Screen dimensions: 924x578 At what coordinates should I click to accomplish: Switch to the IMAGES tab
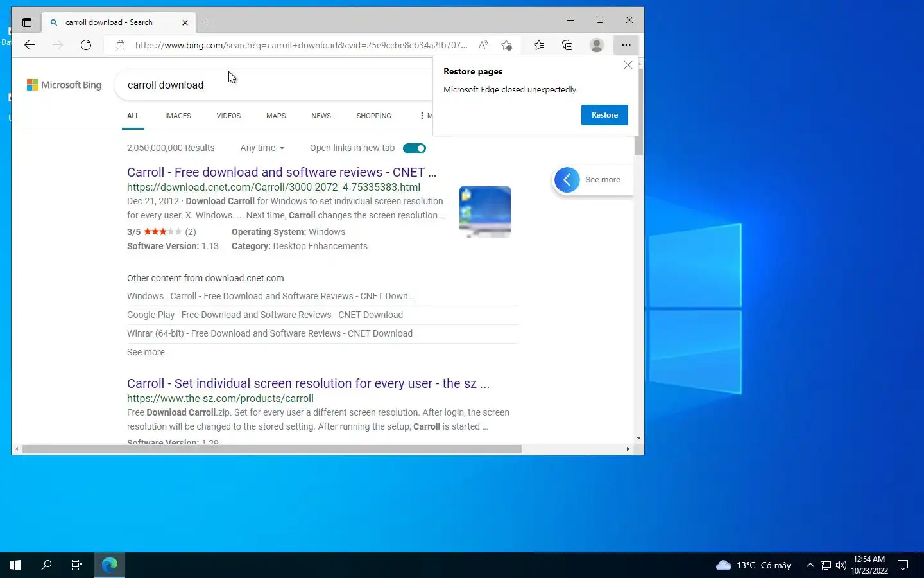point(178,116)
